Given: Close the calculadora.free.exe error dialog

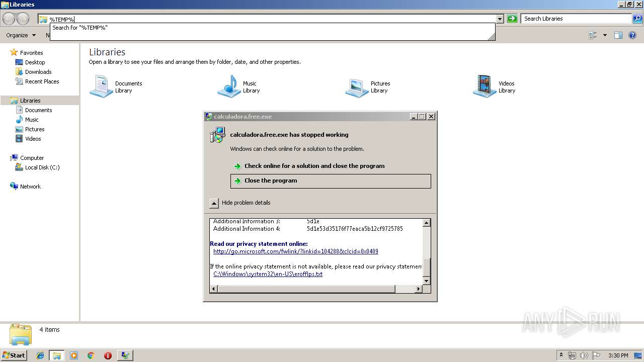Looking at the screenshot, I should [x=431, y=116].
